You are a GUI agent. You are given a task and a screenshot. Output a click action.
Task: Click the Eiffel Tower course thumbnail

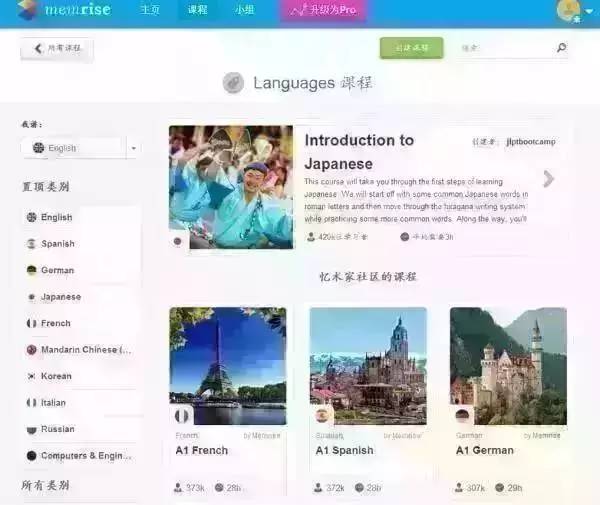coord(228,366)
